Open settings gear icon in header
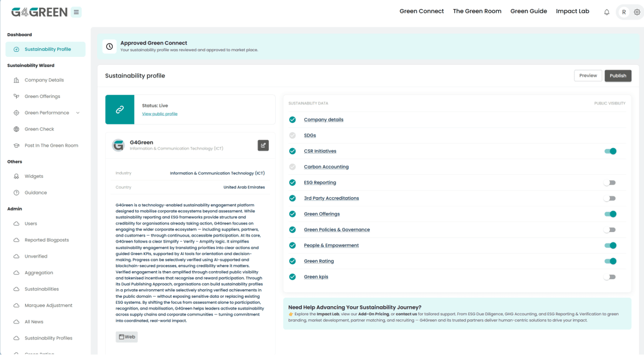644x355 pixels. point(637,12)
